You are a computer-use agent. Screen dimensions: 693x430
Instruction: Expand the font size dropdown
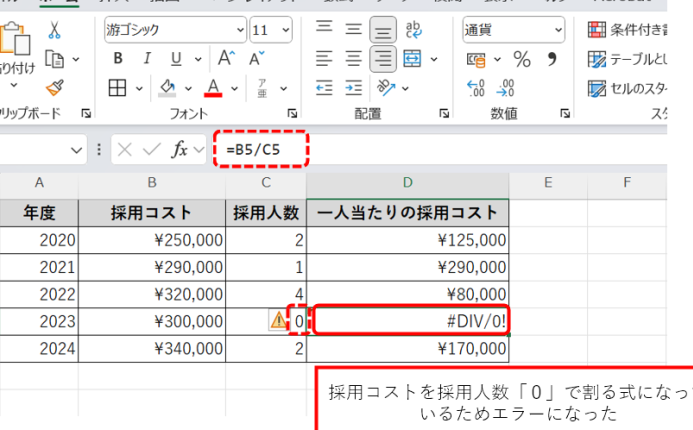pyautogui.click(x=285, y=30)
